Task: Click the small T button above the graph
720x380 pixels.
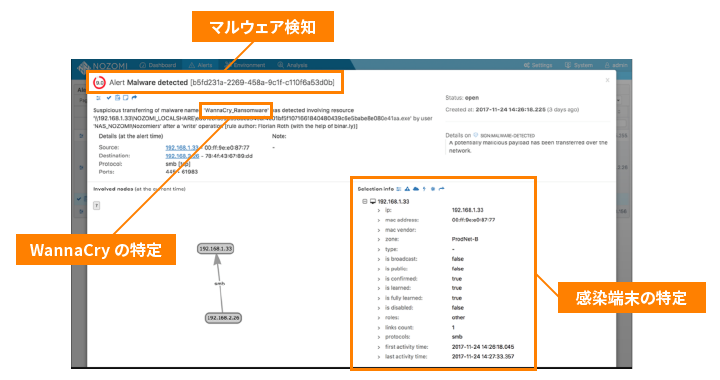Action: coord(96,206)
